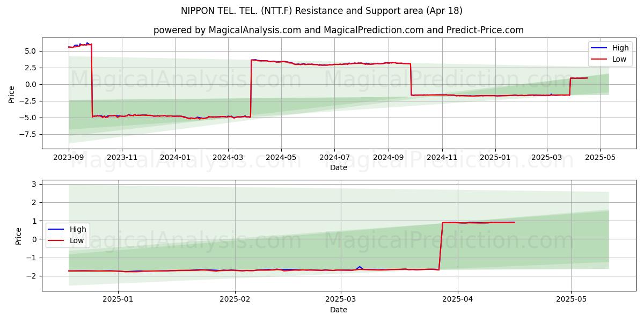Click the 'Date' axis title under the bottom chart

[339, 310]
